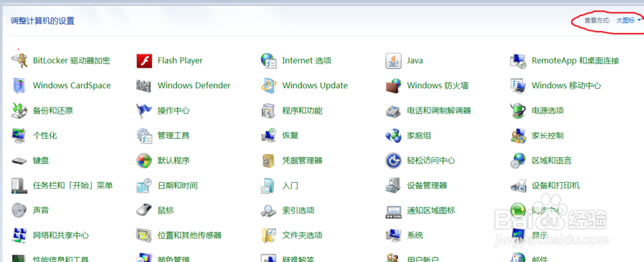Image resolution: width=644 pixels, height=262 pixels.
Task: Click the 网络和共享中心 text link
Action: pyautogui.click(x=61, y=236)
